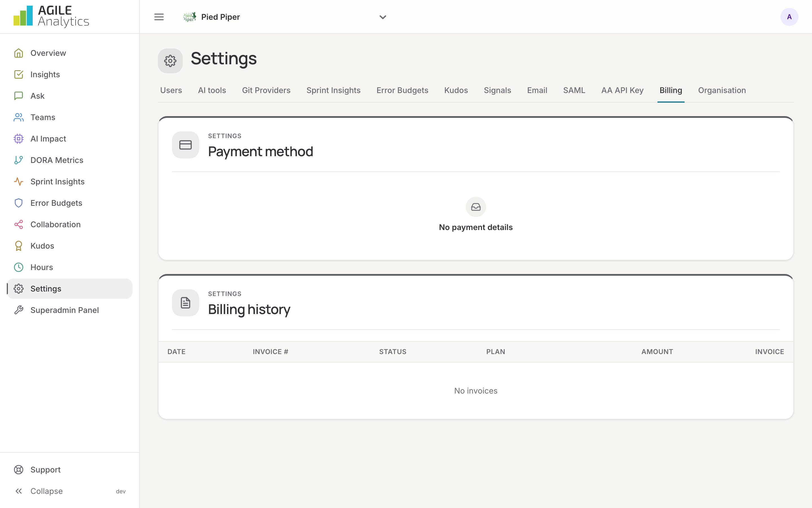Click the Settings page header gear icon

click(170, 61)
